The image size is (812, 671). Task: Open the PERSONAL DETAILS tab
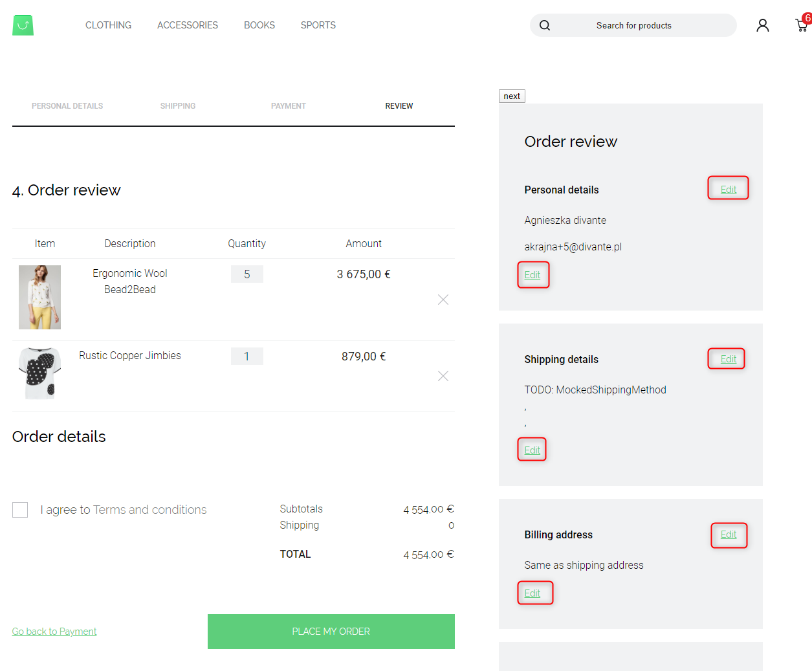point(67,105)
